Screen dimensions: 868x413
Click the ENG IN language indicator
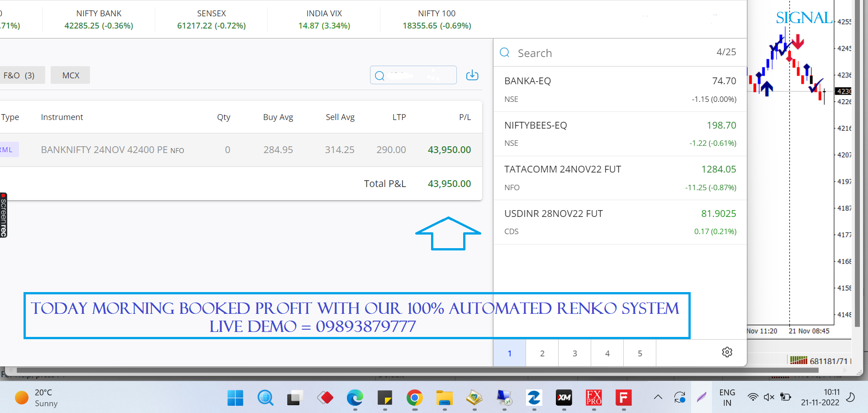coord(727,398)
